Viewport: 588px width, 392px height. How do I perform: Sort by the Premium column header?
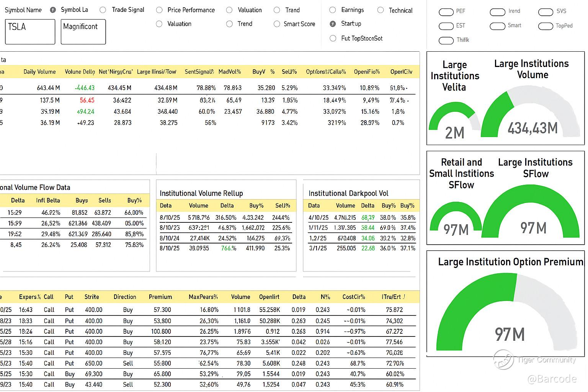tap(160, 297)
